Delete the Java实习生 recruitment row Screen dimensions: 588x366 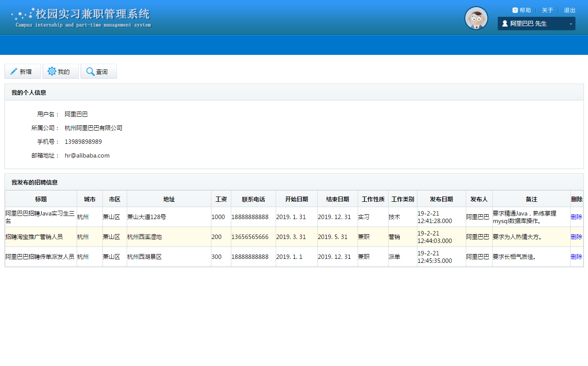coord(576,217)
